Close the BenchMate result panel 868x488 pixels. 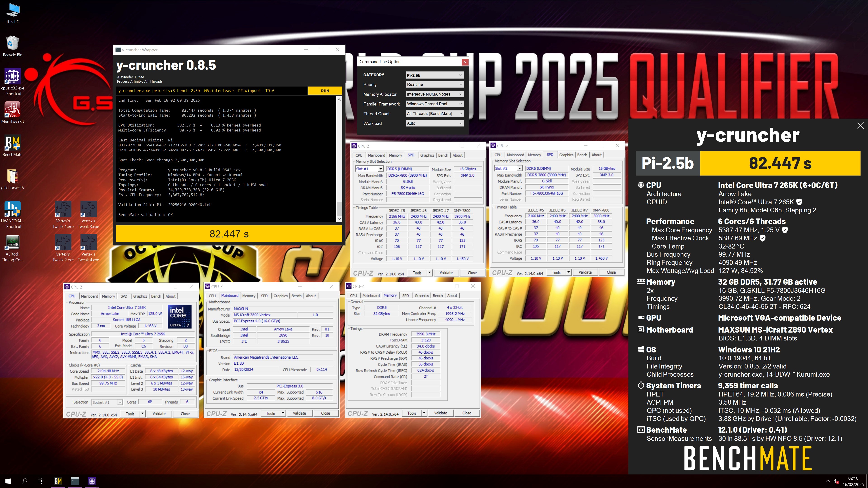(860, 126)
